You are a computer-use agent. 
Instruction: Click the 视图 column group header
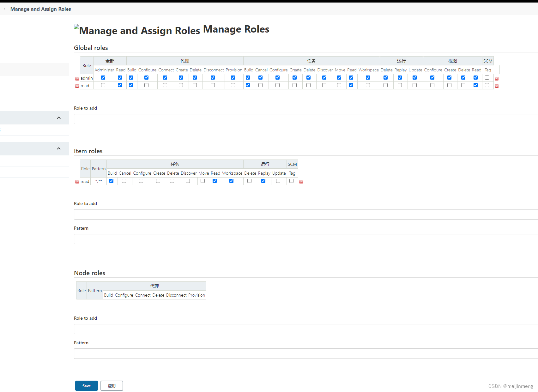pos(452,61)
